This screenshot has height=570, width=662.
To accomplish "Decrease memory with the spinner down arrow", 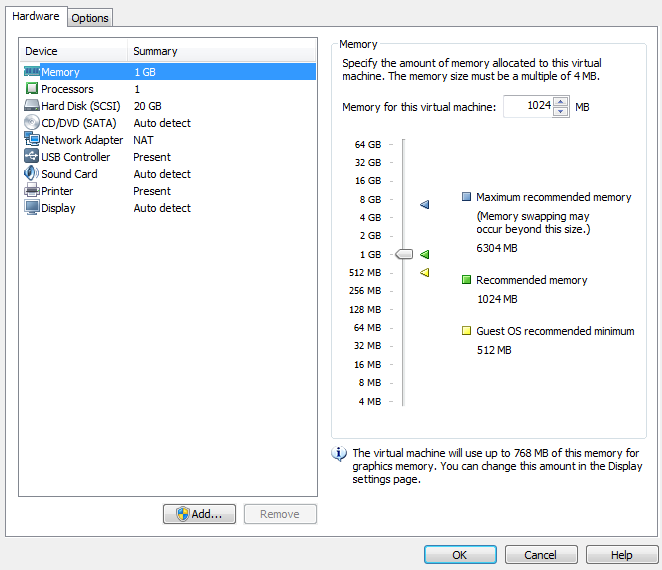I will (560, 111).
